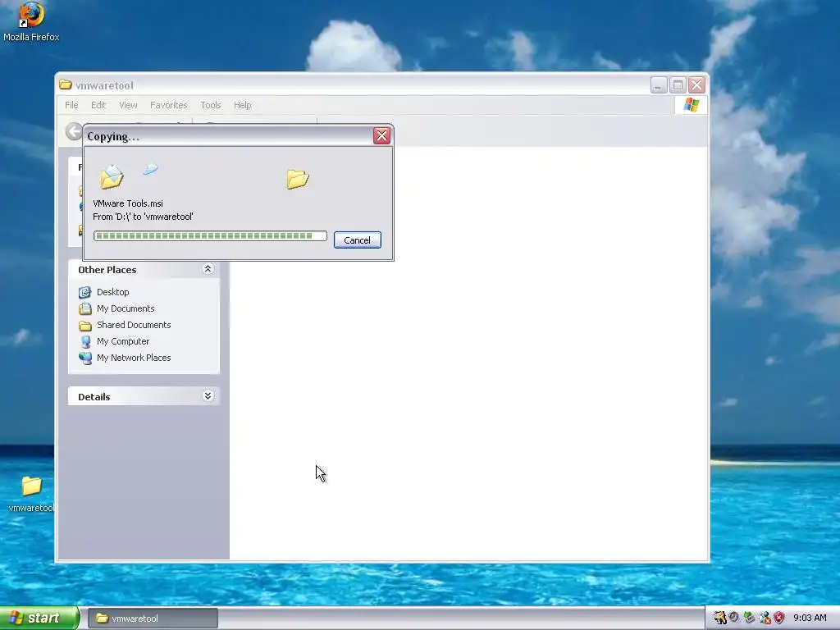840x630 pixels.
Task: Open the Tools menu
Action: tap(211, 105)
